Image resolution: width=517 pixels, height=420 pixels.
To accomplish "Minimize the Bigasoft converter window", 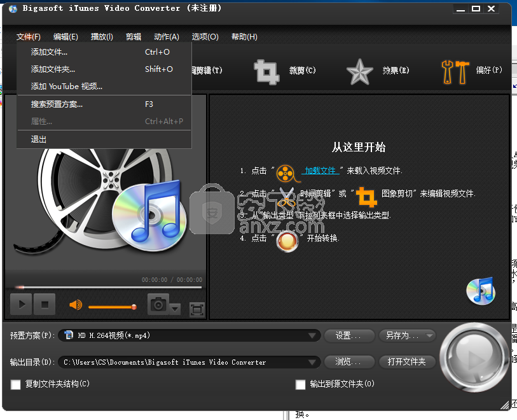I will pos(460,9).
